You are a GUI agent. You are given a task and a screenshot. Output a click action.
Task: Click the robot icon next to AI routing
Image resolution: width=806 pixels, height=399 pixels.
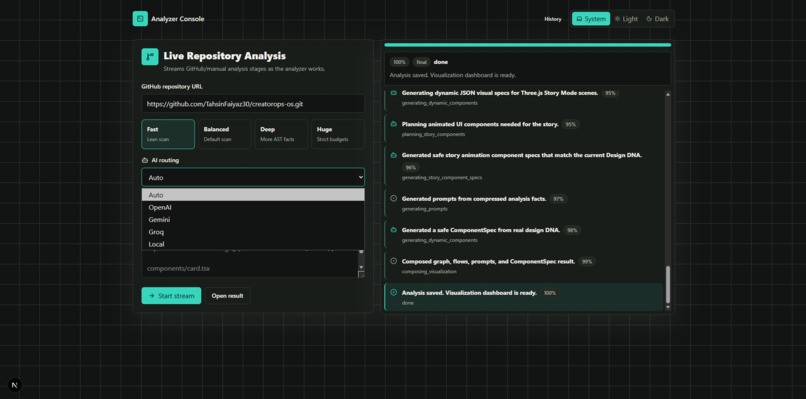pos(144,160)
